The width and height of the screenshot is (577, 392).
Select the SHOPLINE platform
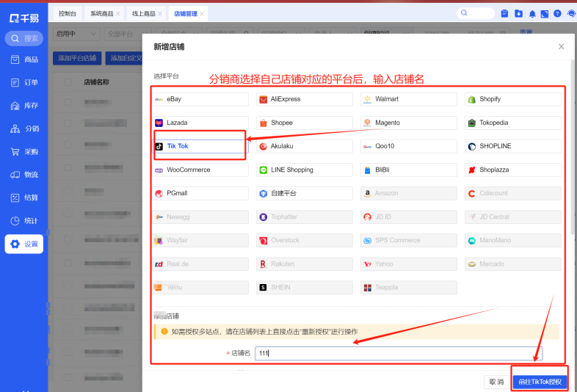pyautogui.click(x=513, y=146)
